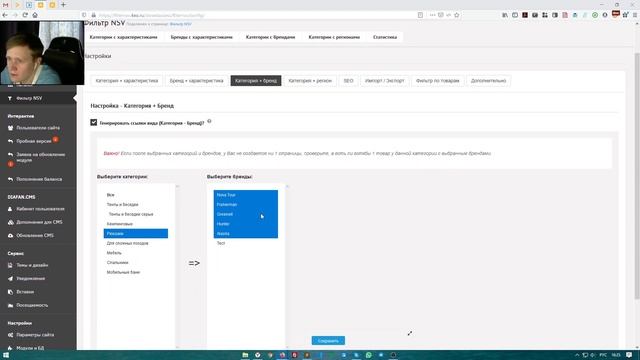Open Пользователи сайта in the sidebar
The image size is (640, 360).
pos(38,128)
